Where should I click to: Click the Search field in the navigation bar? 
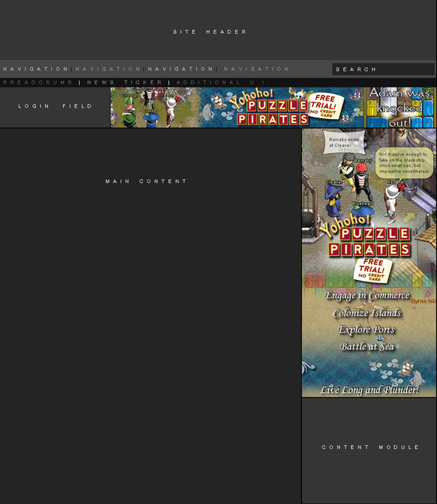point(383,69)
